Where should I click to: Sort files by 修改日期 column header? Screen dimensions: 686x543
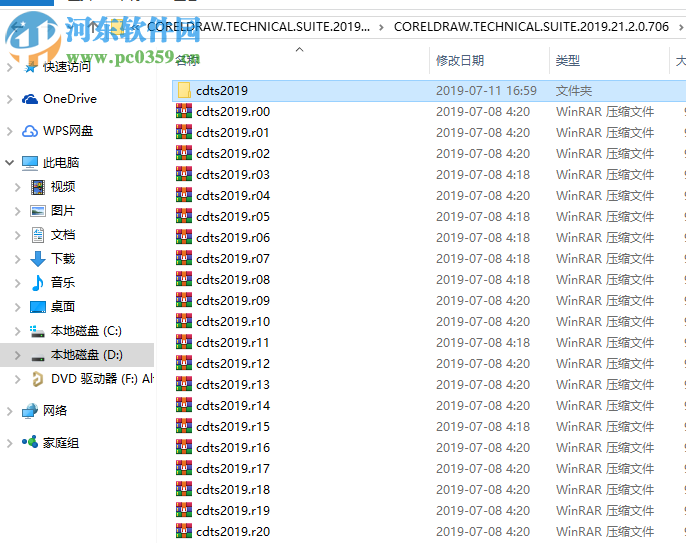pyautogui.click(x=460, y=60)
